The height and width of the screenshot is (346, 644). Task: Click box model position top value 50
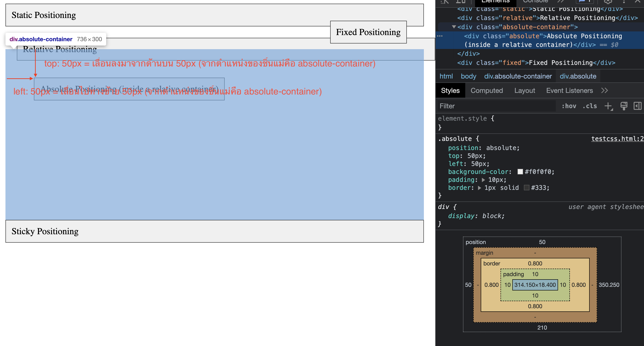coord(542,242)
